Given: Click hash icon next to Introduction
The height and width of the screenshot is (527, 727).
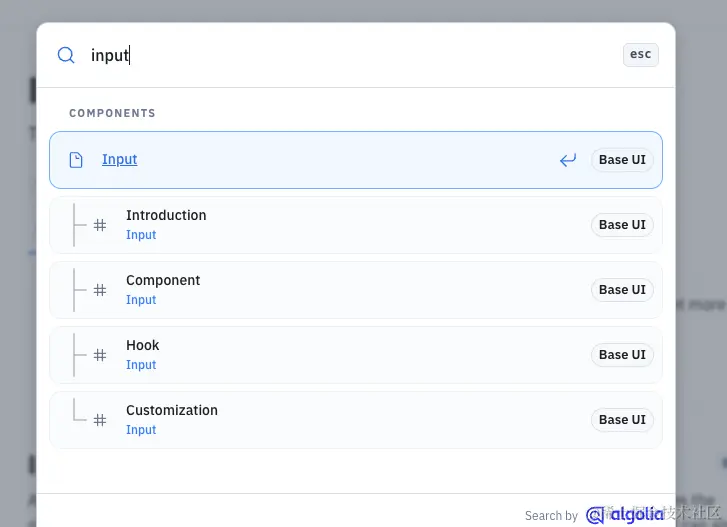Looking at the screenshot, I should pos(100,225).
